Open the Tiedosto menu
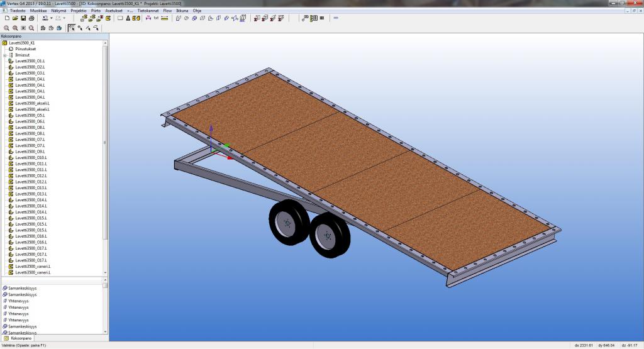 tap(17, 11)
